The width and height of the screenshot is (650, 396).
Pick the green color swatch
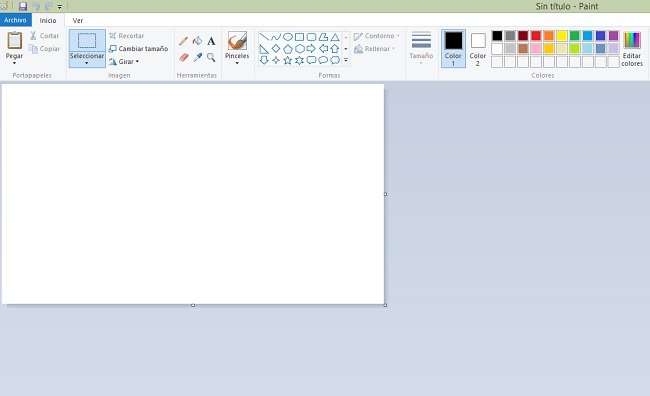575,36
